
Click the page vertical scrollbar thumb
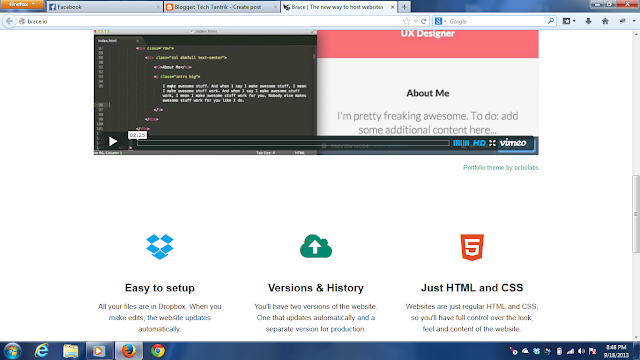coord(636,214)
